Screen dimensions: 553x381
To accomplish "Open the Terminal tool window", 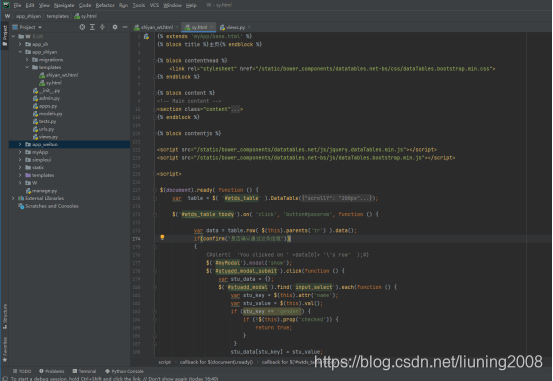I will point(84,371).
